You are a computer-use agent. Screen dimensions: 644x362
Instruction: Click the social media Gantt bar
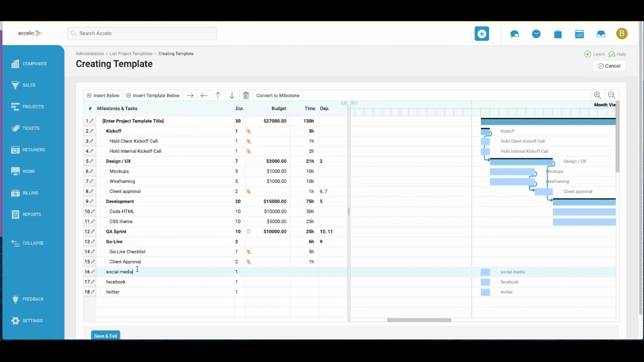pos(485,272)
